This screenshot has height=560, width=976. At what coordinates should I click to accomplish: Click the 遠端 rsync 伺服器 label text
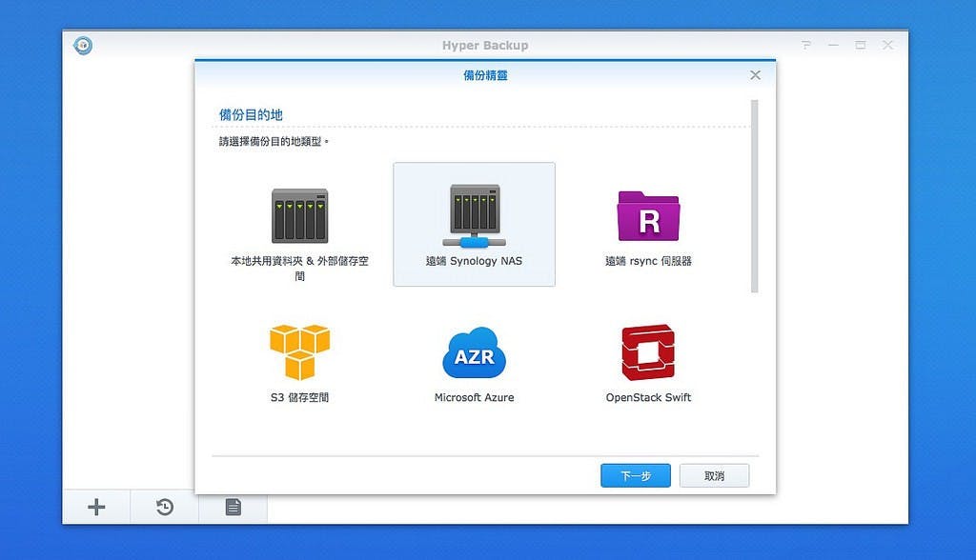648,261
